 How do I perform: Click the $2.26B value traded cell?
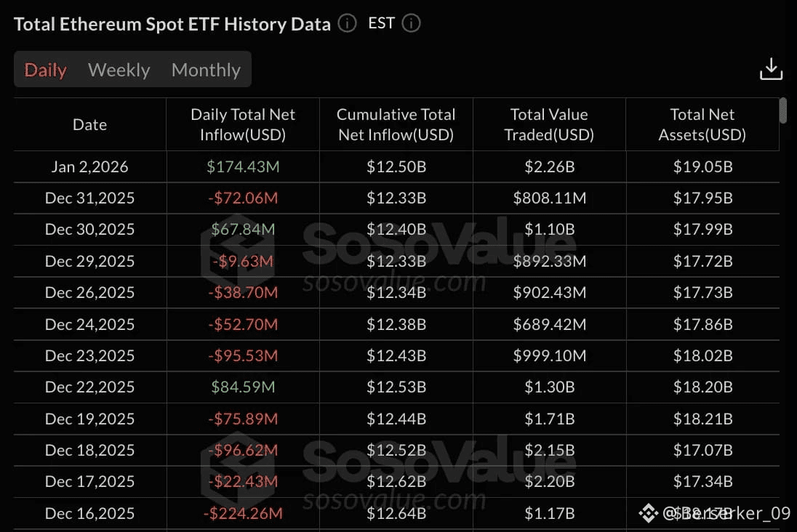pyautogui.click(x=549, y=167)
